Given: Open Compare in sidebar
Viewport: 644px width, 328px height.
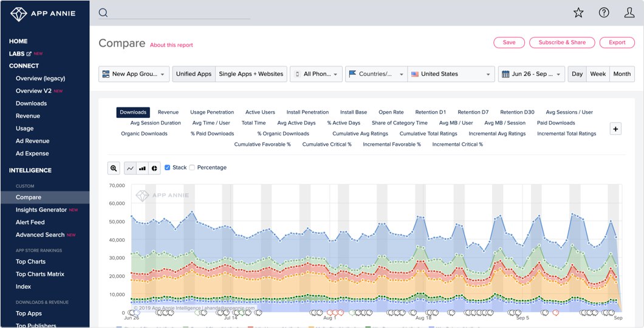Looking at the screenshot, I should (45, 197).
